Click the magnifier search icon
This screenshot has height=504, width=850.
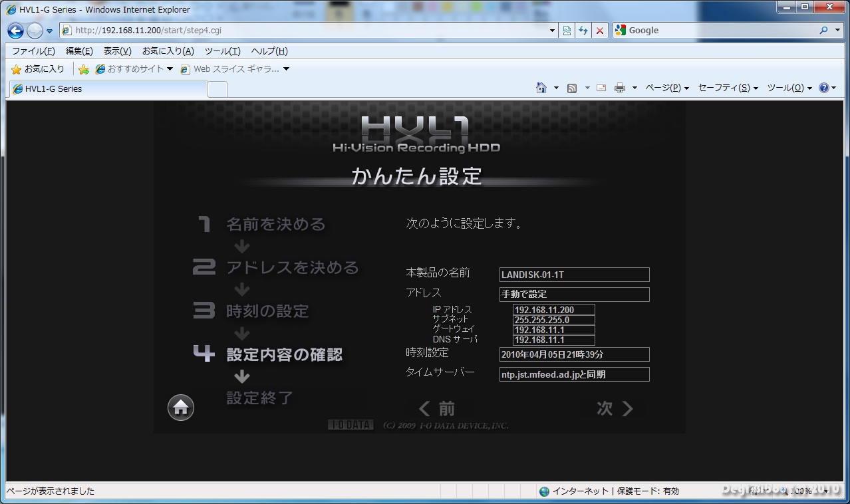(x=825, y=31)
